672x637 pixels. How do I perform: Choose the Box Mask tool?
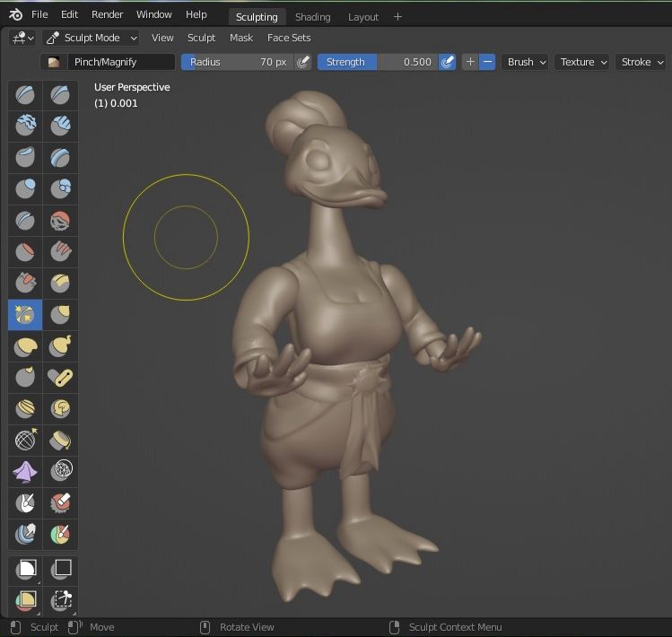tap(25, 568)
